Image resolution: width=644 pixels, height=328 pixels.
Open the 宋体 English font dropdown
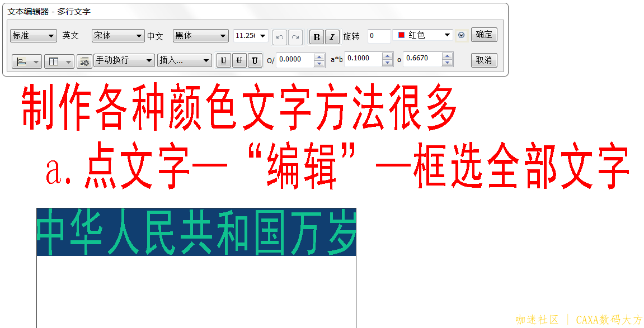[x=118, y=36]
